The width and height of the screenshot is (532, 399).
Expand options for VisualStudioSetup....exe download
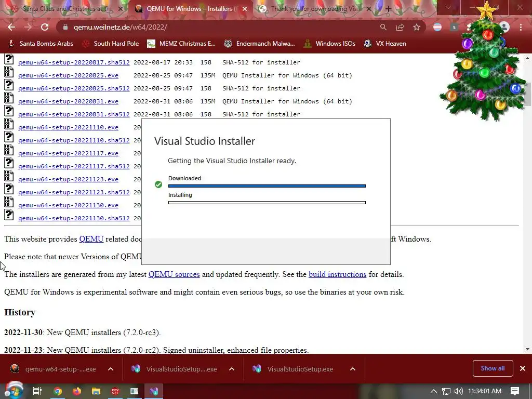coord(232,369)
